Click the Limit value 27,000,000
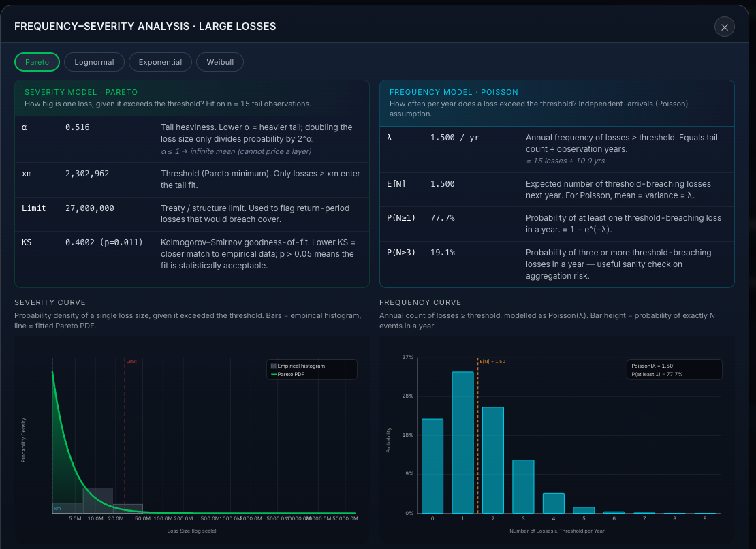756x549 pixels. (90, 208)
